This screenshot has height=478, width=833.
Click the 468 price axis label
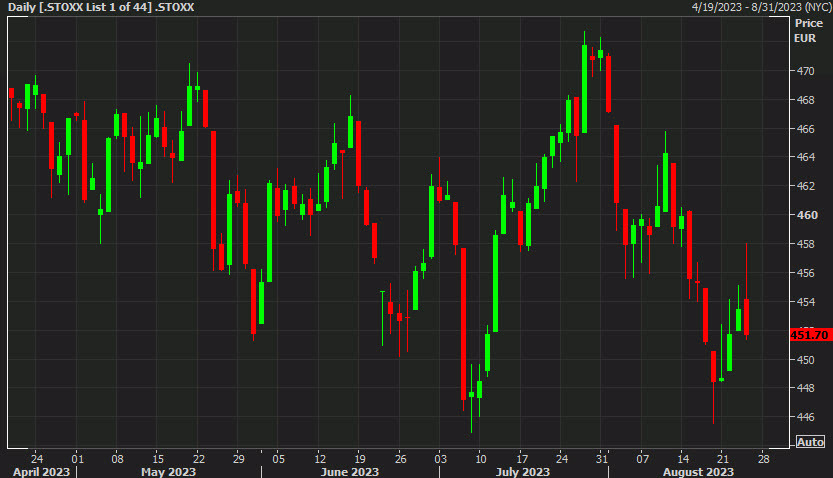805,100
